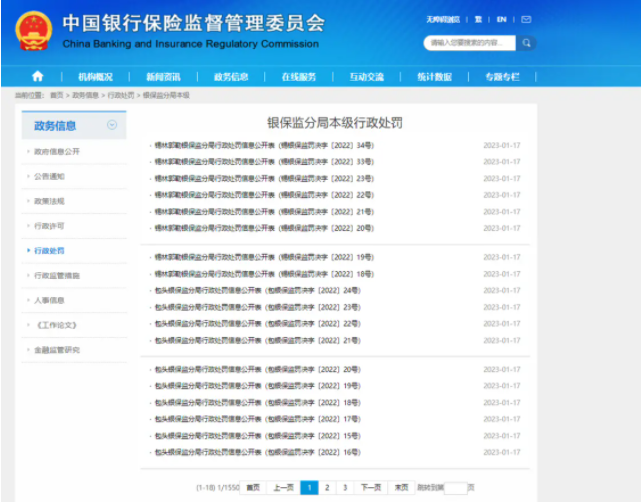Open 锡林郭勒 penalty notice 〔2022〕20号
Image resolution: width=642 pixels, height=502 pixels.
pyautogui.click(x=264, y=228)
